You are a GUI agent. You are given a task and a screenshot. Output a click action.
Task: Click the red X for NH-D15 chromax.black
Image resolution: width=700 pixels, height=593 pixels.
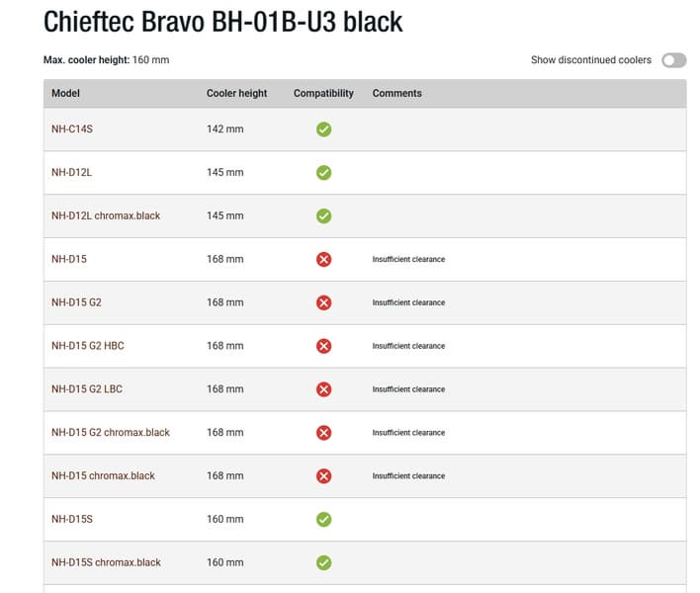pos(323,476)
